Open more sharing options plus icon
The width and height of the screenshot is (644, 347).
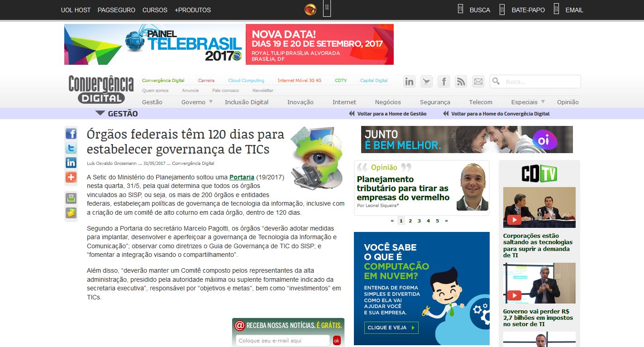click(x=71, y=177)
